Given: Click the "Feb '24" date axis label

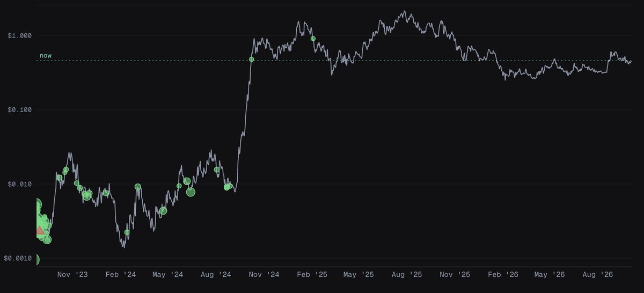Looking at the screenshot, I should click(121, 275).
